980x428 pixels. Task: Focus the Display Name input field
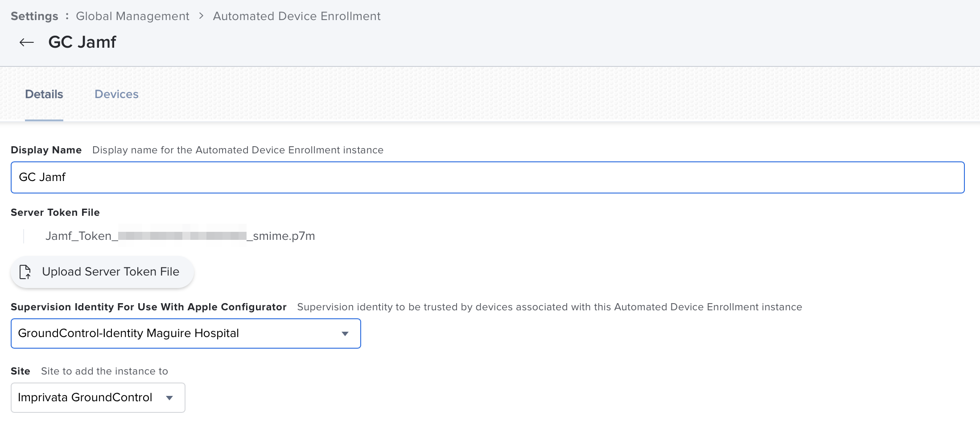[x=487, y=177]
